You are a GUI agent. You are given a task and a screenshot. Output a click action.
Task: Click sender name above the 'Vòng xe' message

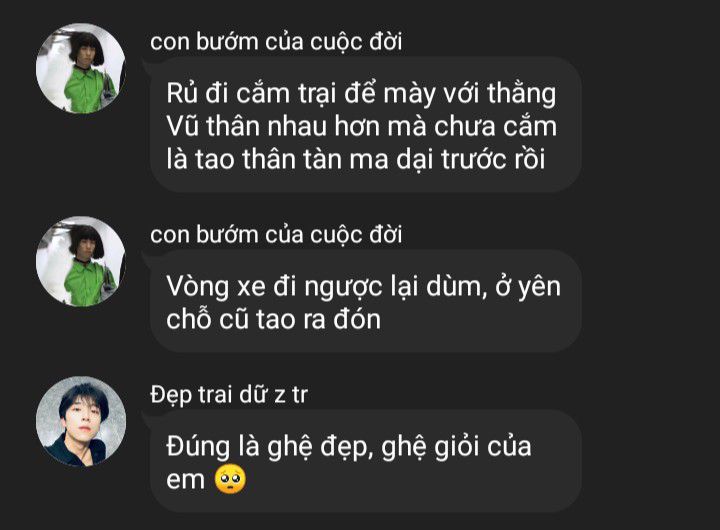tap(276, 235)
